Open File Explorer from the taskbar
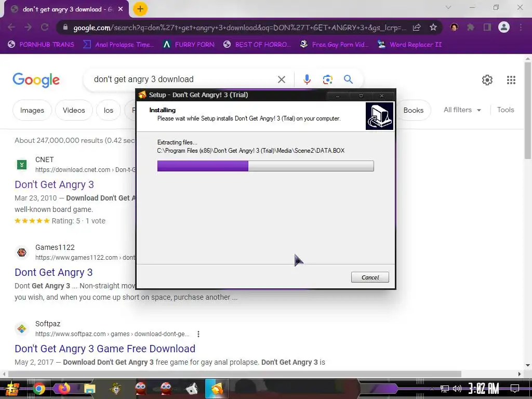Image resolution: width=532 pixels, height=399 pixels. pyautogui.click(x=89, y=389)
